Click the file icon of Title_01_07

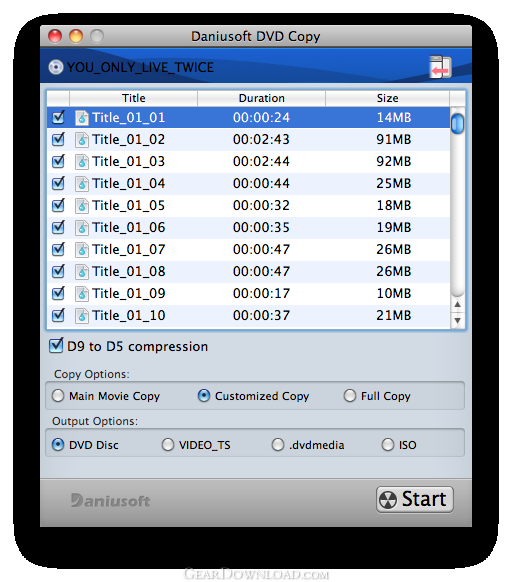82,249
